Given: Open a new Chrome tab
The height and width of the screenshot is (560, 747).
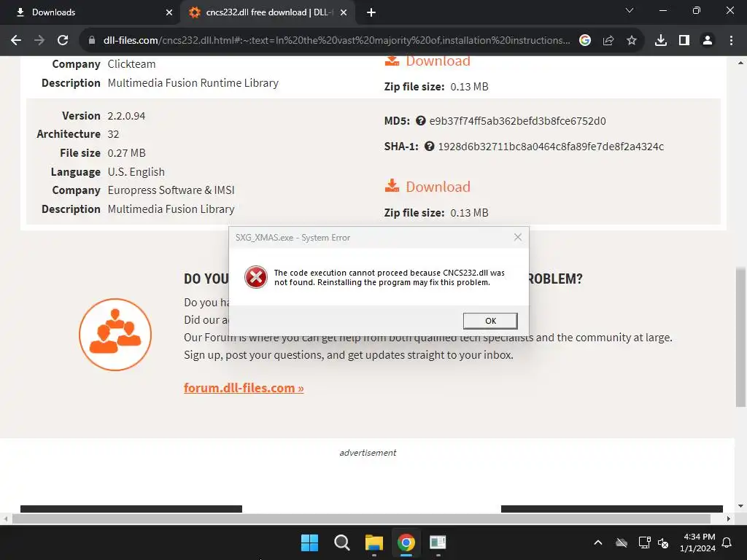Looking at the screenshot, I should [371, 12].
